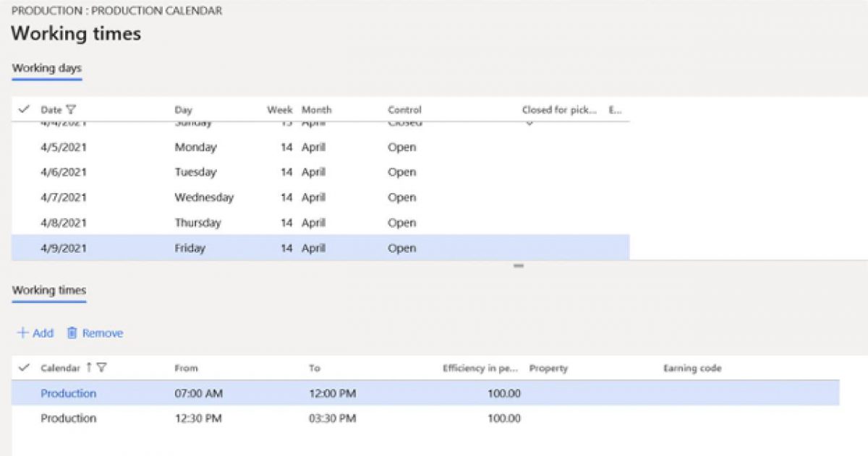Switch to the Working days section
The height and width of the screenshot is (456, 868).
46,69
